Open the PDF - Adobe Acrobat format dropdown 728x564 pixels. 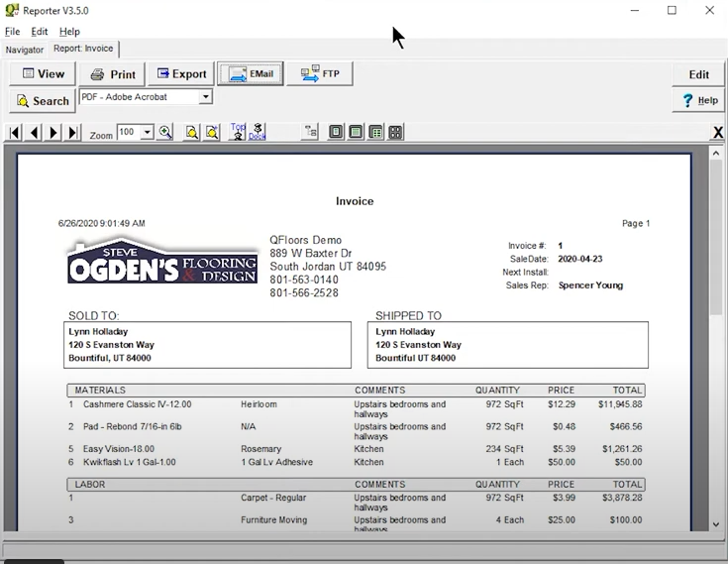point(205,96)
